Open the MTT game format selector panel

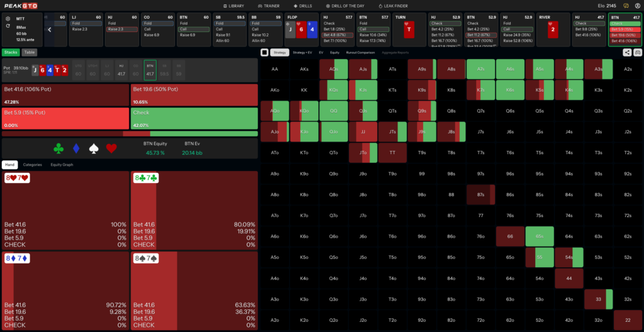pyautogui.click(x=22, y=30)
